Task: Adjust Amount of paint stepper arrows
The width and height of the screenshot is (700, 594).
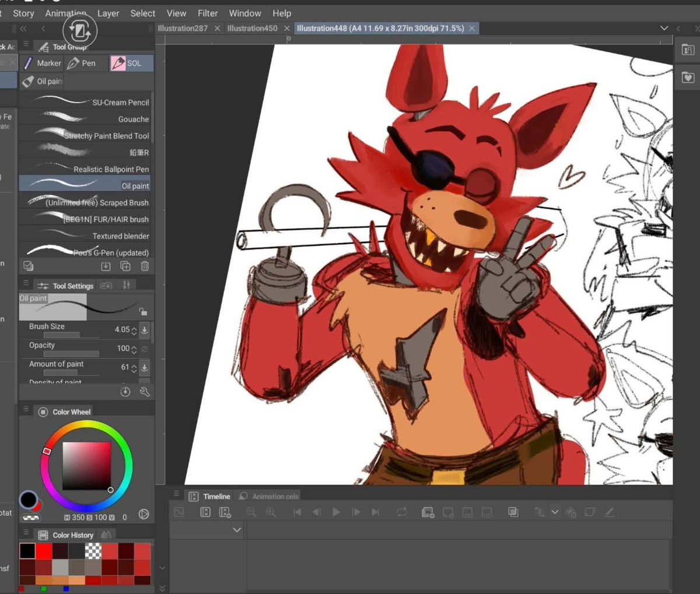Action: [x=134, y=368]
